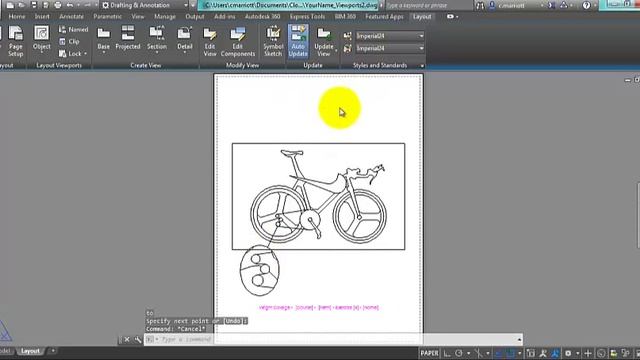
Task: Click the Plot printer icon
Action: 58,5
